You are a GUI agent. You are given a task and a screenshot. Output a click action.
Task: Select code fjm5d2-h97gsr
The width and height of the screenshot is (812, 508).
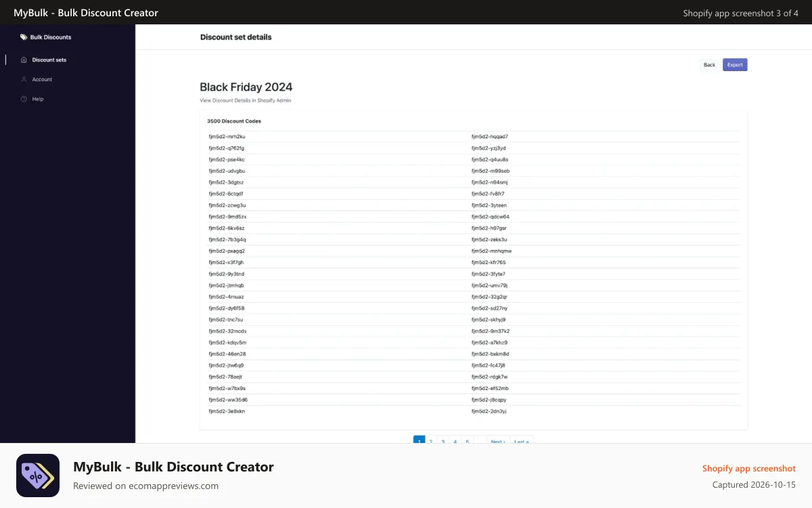click(489, 228)
